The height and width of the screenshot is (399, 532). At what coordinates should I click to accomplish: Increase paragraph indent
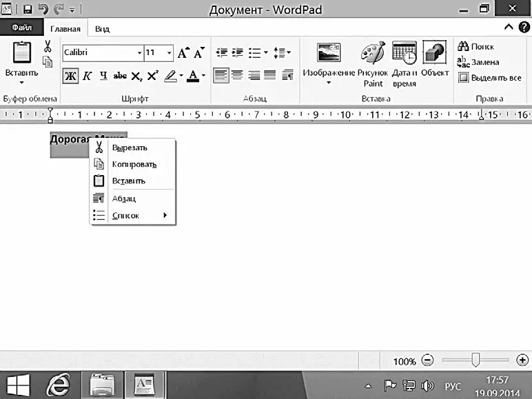pyautogui.click(x=238, y=52)
